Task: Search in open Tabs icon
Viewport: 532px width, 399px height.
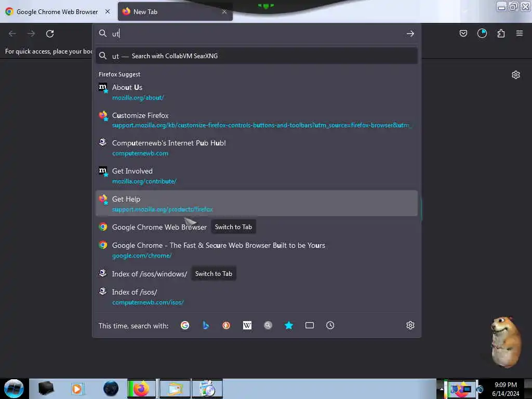Action: (310, 325)
